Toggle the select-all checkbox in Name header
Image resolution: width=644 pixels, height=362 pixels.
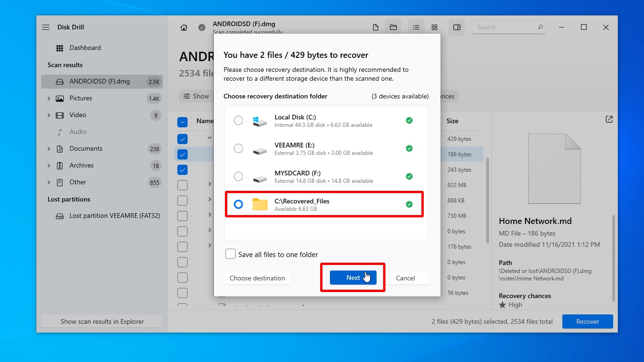182,122
